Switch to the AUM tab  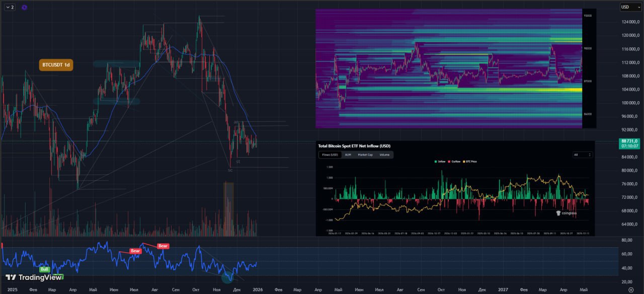coord(348,155)
